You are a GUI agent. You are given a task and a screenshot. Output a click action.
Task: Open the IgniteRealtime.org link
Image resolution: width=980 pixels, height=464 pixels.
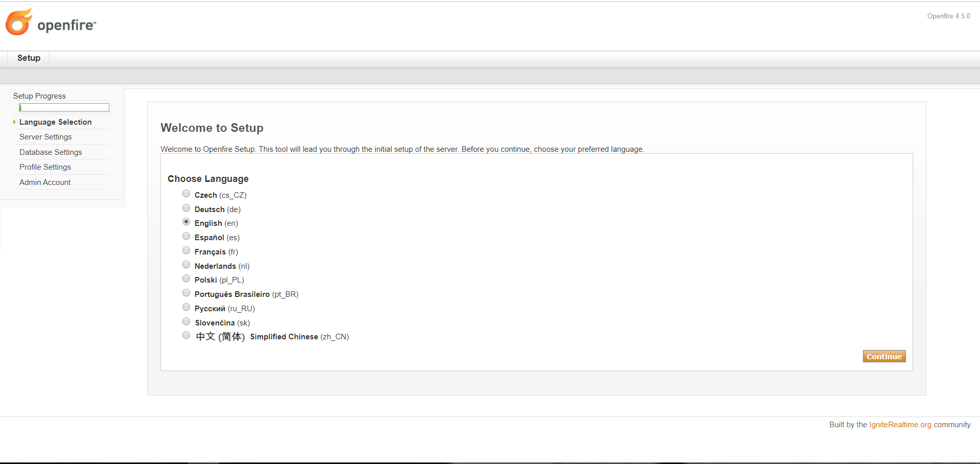click(x=900, y=425)
